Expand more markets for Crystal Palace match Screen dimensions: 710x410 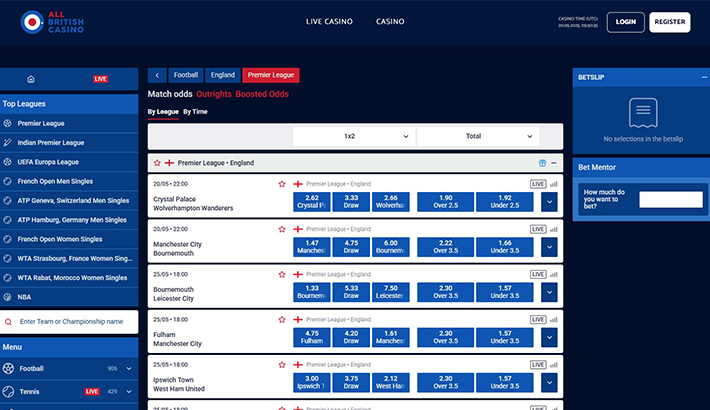click(x=549, y=202)
